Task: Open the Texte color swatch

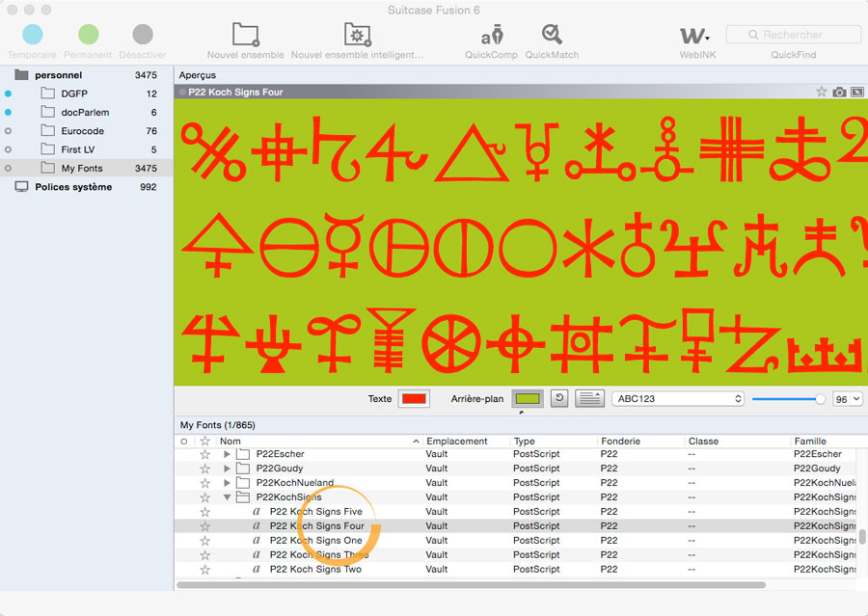Action: [x=414, y=398]
